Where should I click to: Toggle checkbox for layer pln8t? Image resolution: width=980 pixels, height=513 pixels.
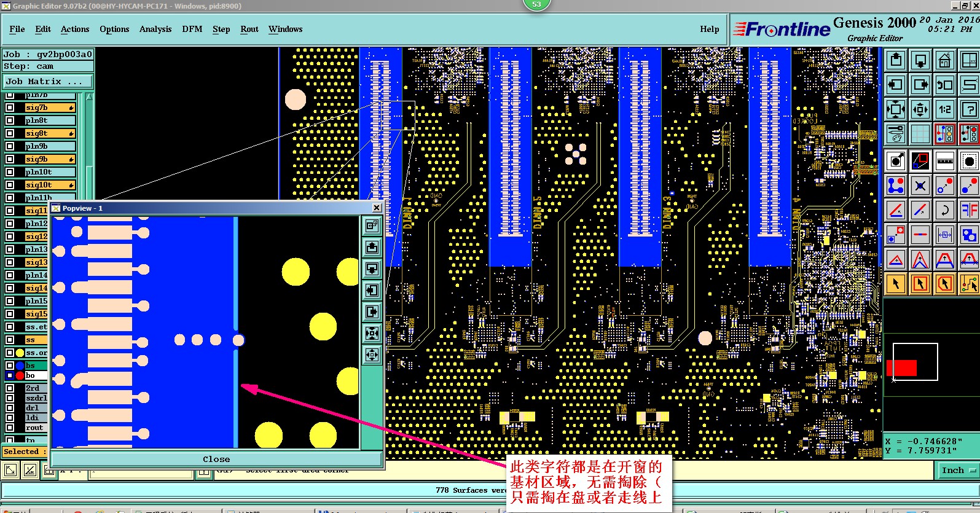pos(10,120)
